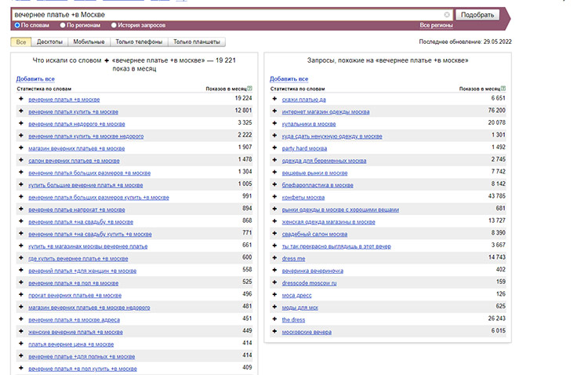Add 'салон вечерних платьев +в москве' via plus
The image size is (588, 375).
click(21, 160)
